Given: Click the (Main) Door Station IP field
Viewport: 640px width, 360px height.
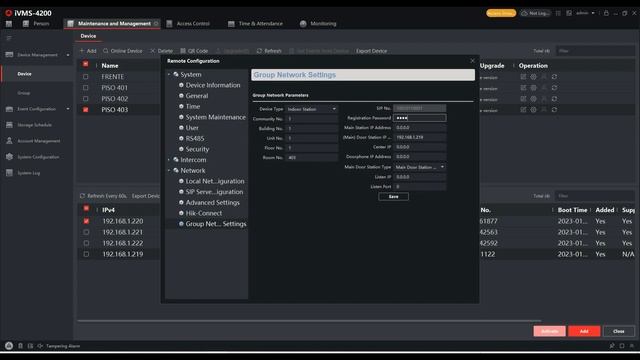Looking at the screenshot, I should (420, 138).
